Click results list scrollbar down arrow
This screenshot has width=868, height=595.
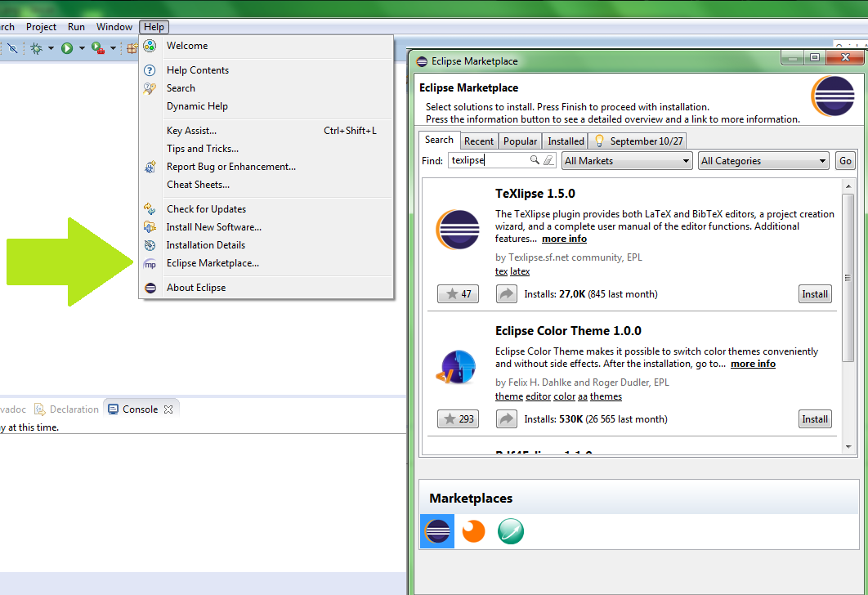pos(848,447)
